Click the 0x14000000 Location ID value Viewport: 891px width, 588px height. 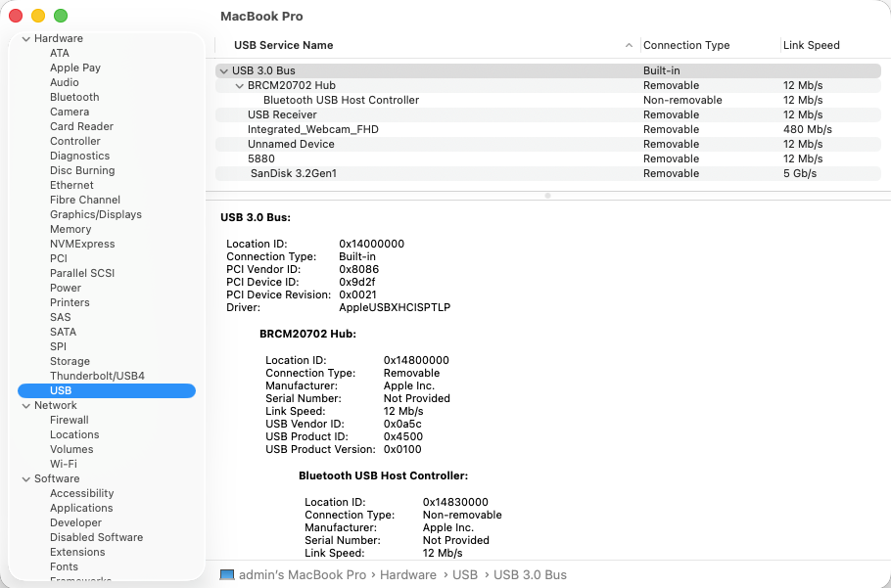click(x=372, y=245)
